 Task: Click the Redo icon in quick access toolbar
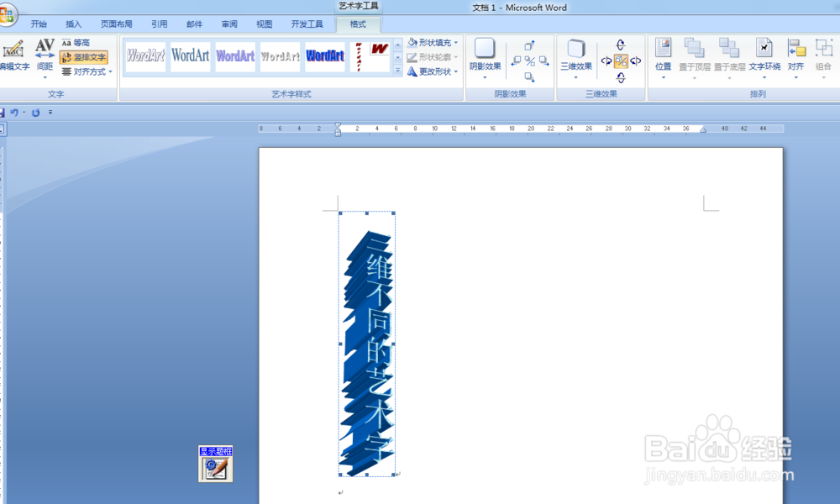tap(36, 113)
